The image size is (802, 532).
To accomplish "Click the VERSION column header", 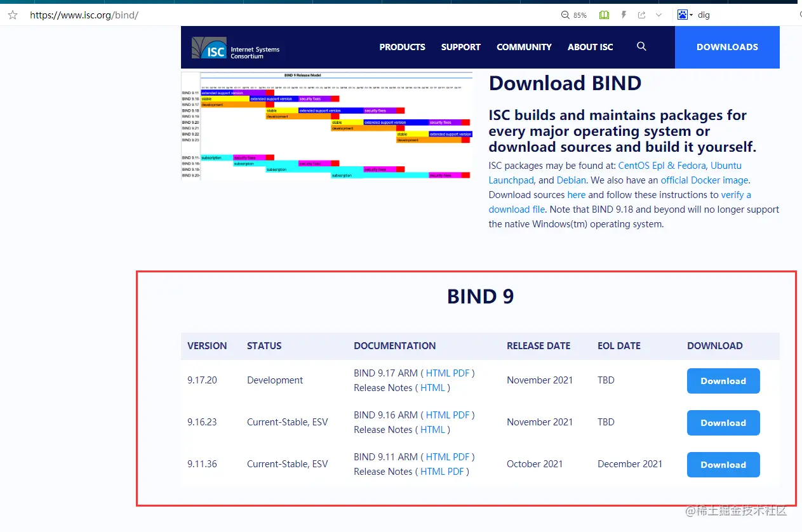I will coord(207,346).
